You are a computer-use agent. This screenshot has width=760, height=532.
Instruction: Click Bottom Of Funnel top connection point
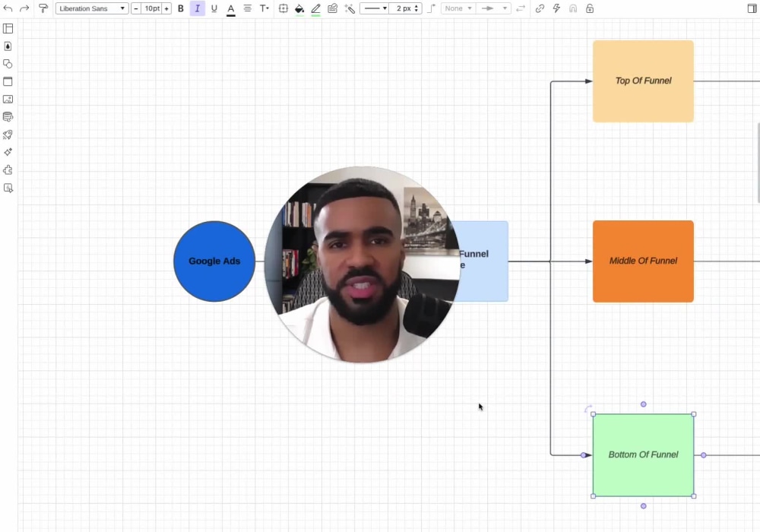click(643, 404)
